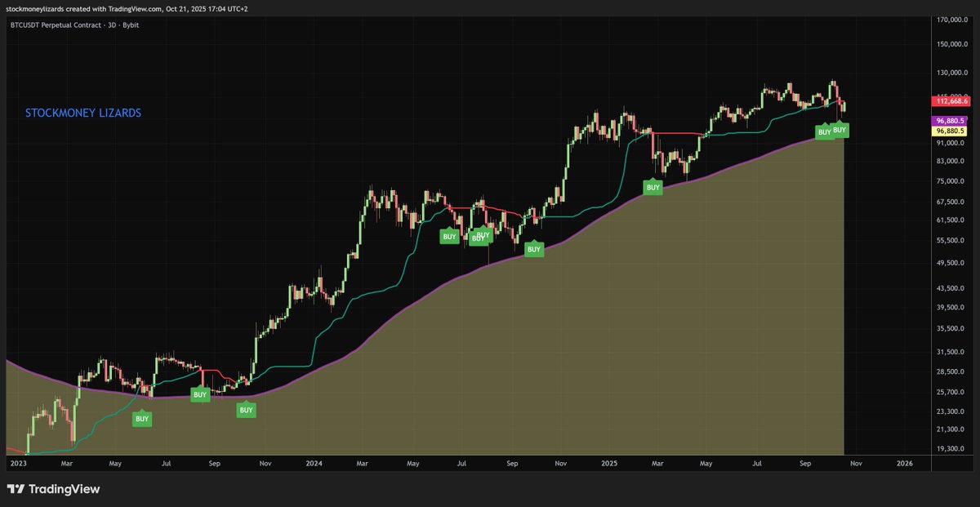Click the 43,500.0 price axis label
The height and width of the screenshot is (507, 980).
click(951, 288)
